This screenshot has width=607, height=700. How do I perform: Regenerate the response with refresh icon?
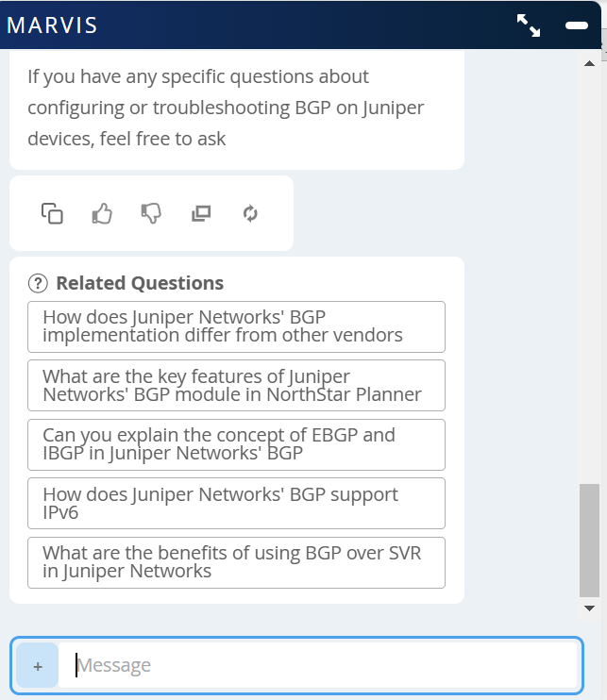[x=250, y=213]
